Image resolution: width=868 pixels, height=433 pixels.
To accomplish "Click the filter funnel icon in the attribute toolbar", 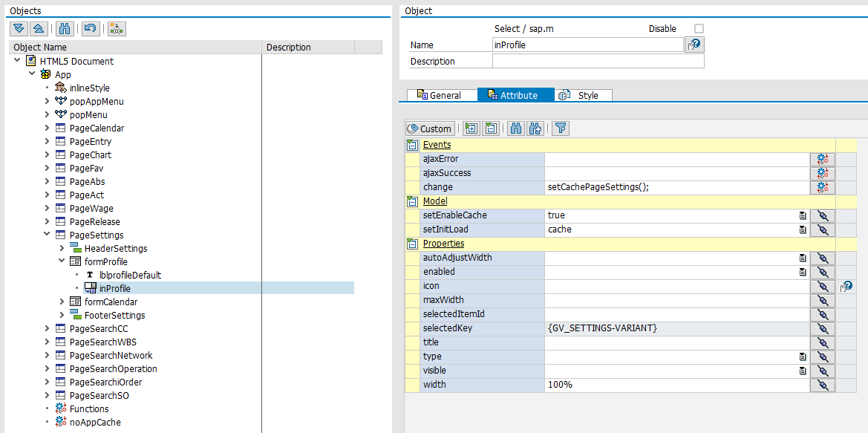I will (x=561, y=128).
